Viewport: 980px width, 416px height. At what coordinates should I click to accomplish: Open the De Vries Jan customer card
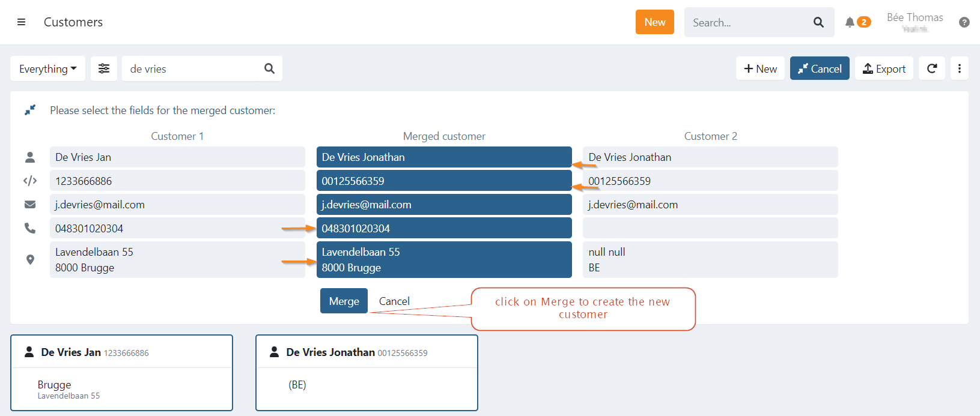(121, 372)
